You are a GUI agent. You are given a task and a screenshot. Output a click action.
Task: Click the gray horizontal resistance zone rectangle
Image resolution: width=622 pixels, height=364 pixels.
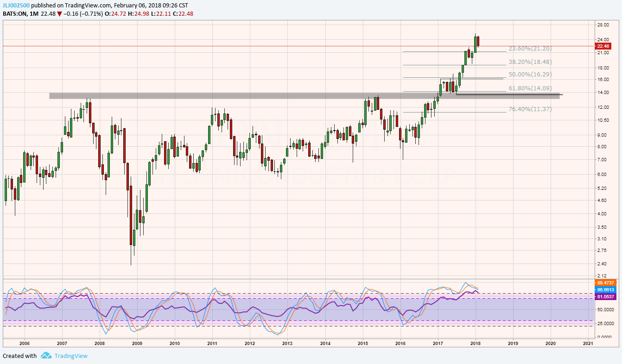click(x=305, y=95)
